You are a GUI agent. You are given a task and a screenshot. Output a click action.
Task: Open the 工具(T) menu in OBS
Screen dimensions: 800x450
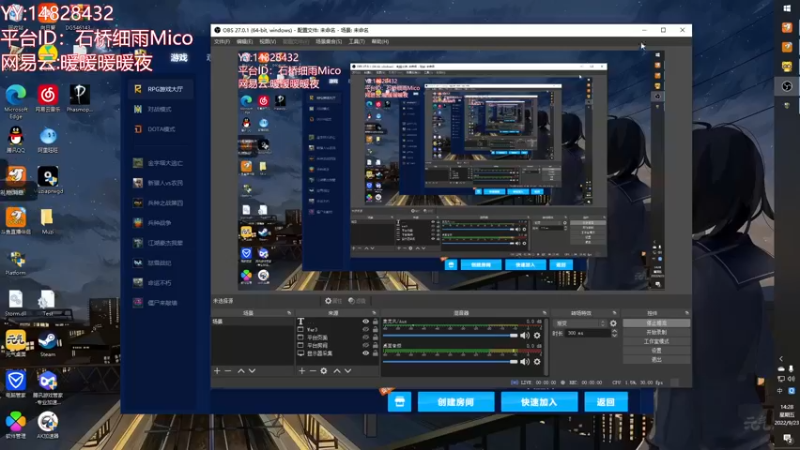click(x=357, y=41)
